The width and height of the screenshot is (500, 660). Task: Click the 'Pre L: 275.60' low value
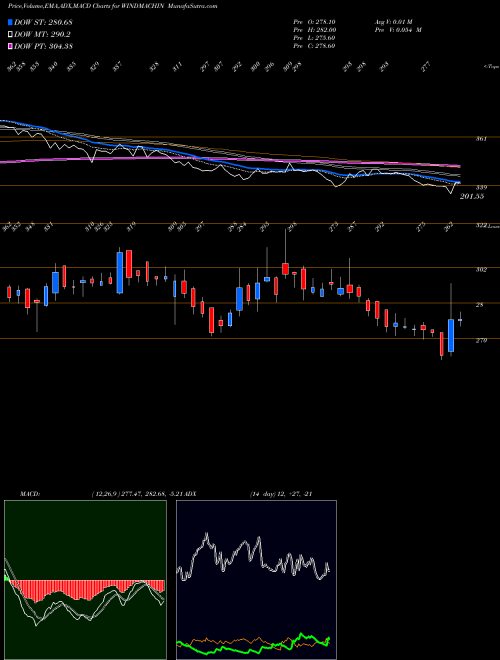(x=314, y=38)
